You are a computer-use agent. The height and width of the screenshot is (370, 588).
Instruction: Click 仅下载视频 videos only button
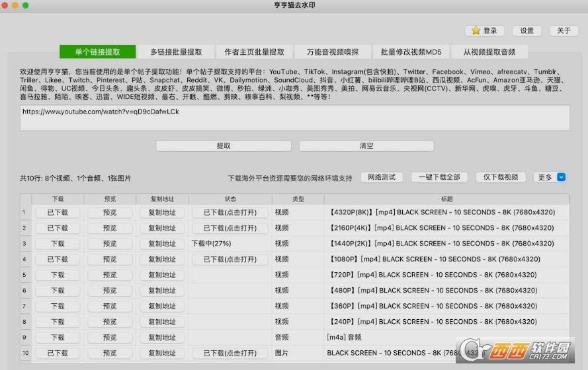pos(501,177)
